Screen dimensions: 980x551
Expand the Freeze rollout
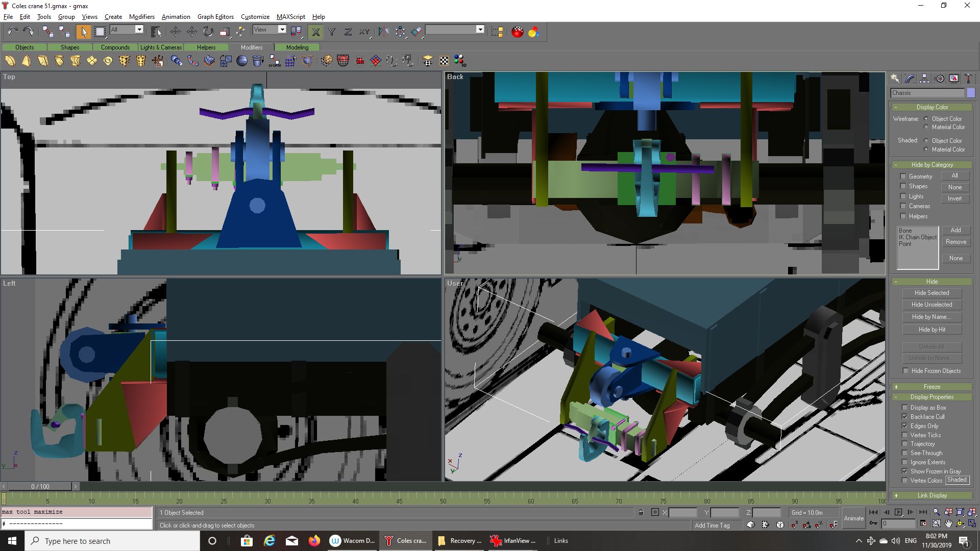point(932,387)
